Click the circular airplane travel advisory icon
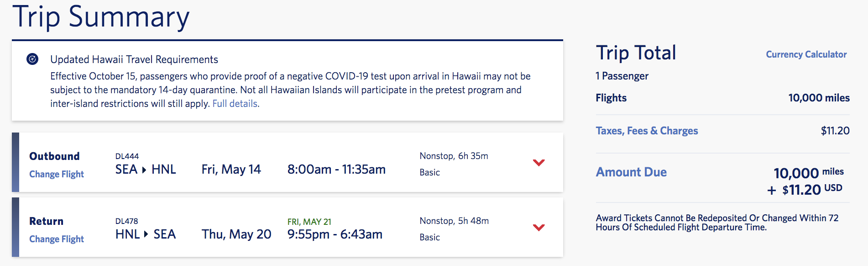 click(x=32, y=59)
